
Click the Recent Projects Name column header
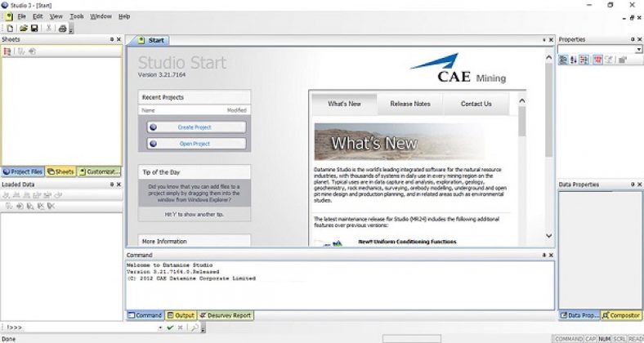point(148,110)
